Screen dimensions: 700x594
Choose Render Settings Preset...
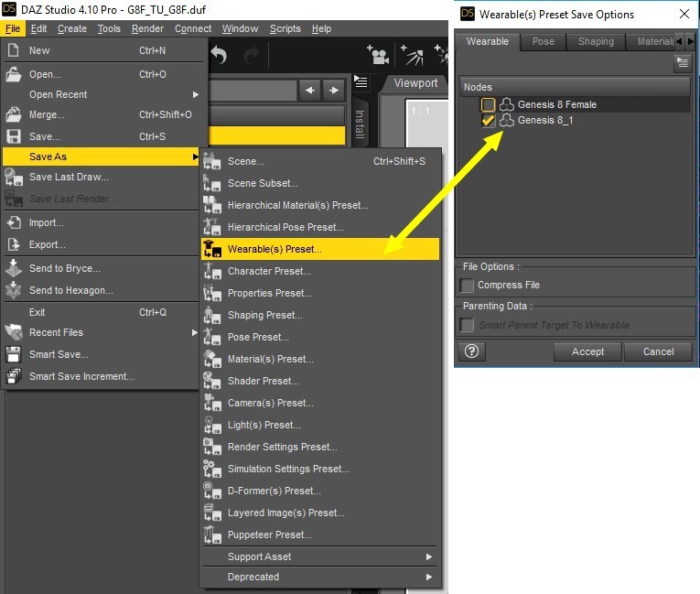(x=320, y=447)
